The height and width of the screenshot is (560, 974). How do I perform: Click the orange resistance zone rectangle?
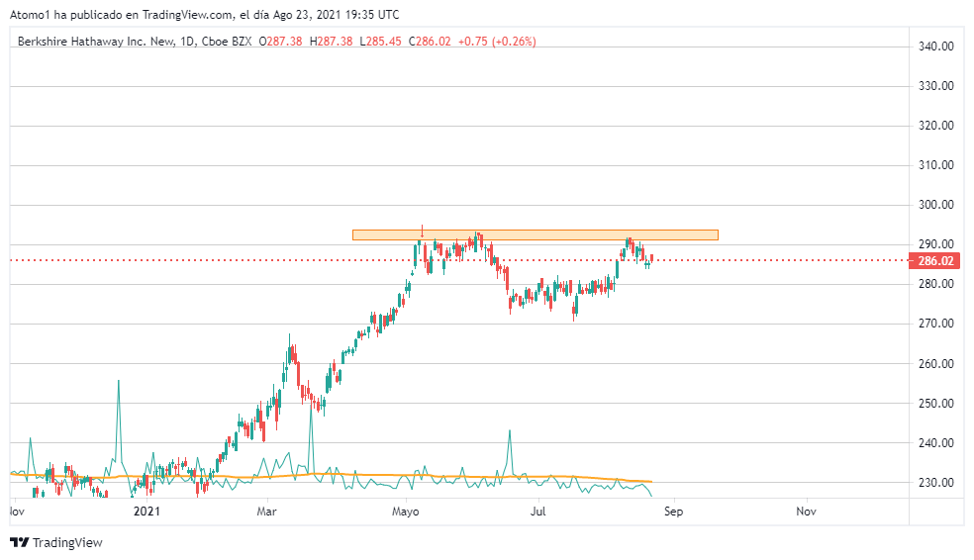coord(536,234)
